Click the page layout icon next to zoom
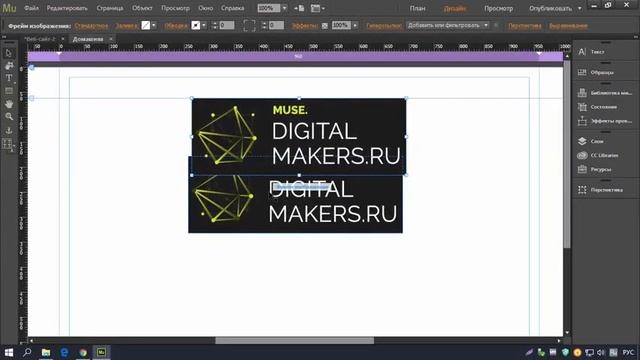This screenshot has width=640, height=360. click(x=299, y=8)
